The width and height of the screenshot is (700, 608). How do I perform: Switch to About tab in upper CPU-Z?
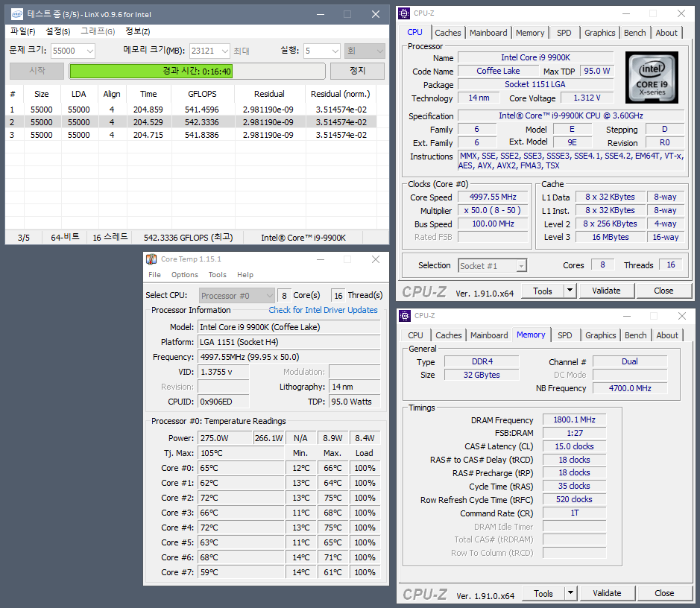[x=666, y=33]
